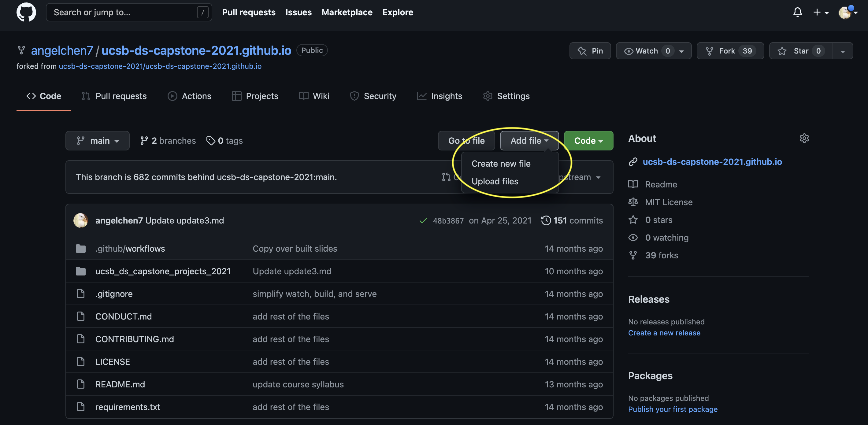868x425 pixels.
Task: Click the tags icon beside 0 tags
Action: coord(211,141)
